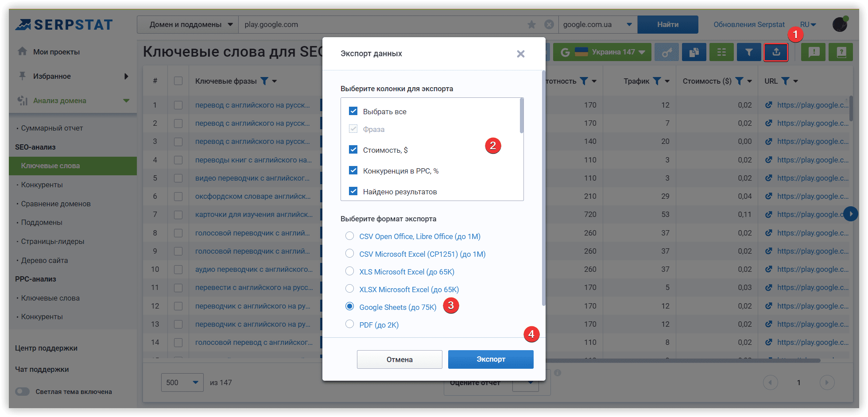Select the PDF (до 2K) format

(x=349, y=324)
